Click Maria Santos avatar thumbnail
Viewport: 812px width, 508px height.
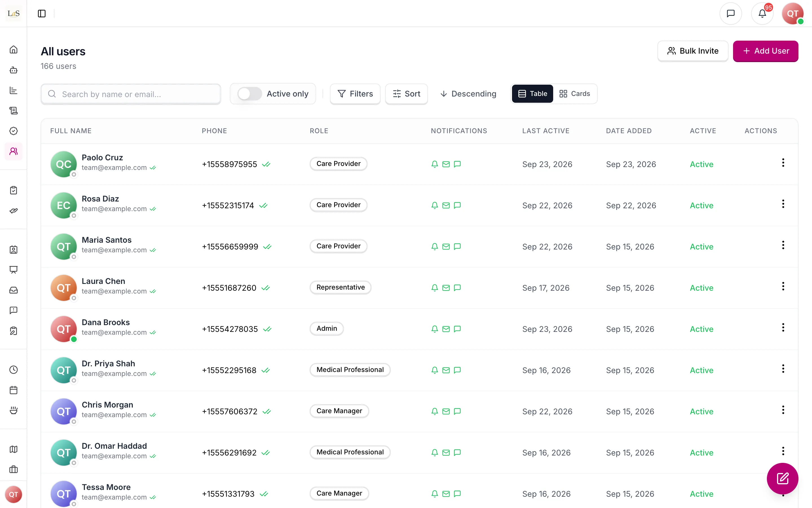point(63,247)
